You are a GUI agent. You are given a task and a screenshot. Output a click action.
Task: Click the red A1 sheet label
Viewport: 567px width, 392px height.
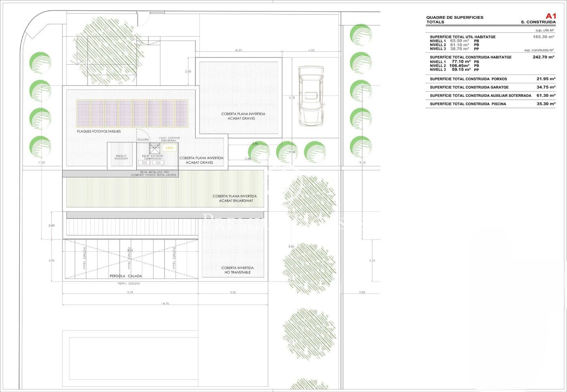click(551, 16)
